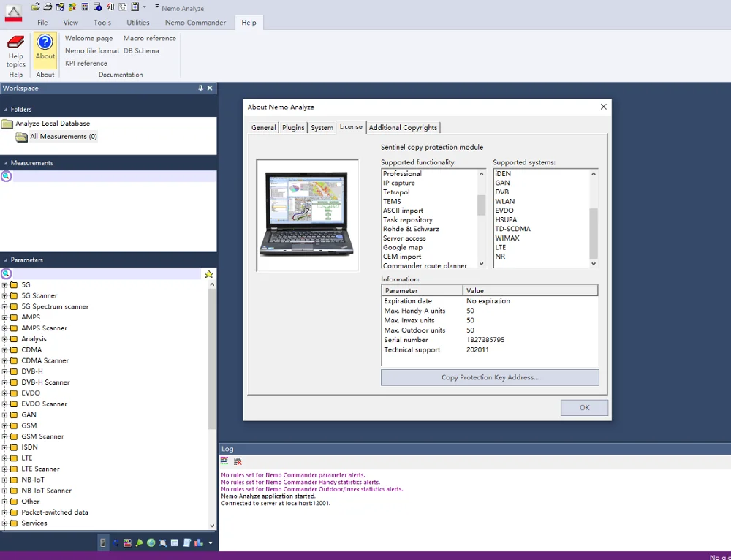
Task: Click the green beam antenna icon
Action: click(x=139, y=542)
